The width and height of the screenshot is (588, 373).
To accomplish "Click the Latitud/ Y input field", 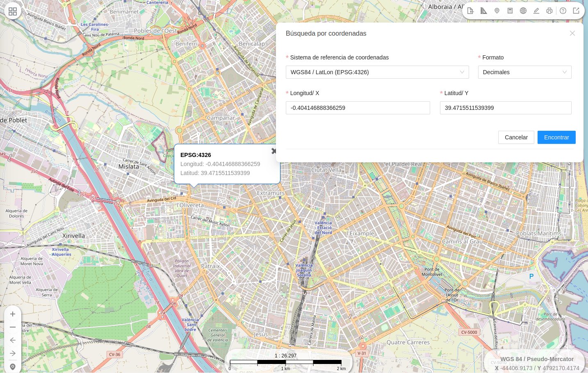I will pyautogui.click(x=506, y=108).
